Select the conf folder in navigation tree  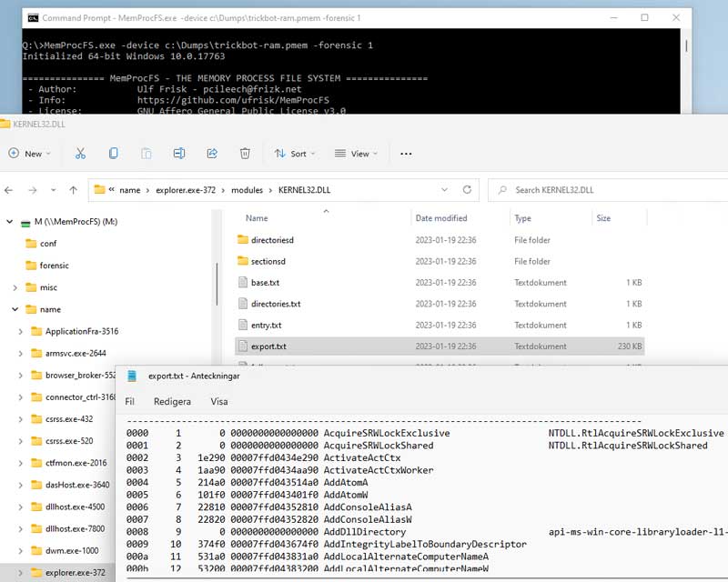48,244
